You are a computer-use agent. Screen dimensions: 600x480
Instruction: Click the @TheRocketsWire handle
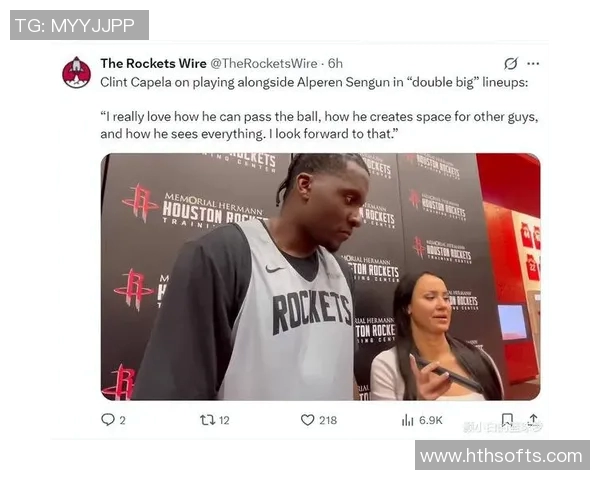tap(264, 64)
